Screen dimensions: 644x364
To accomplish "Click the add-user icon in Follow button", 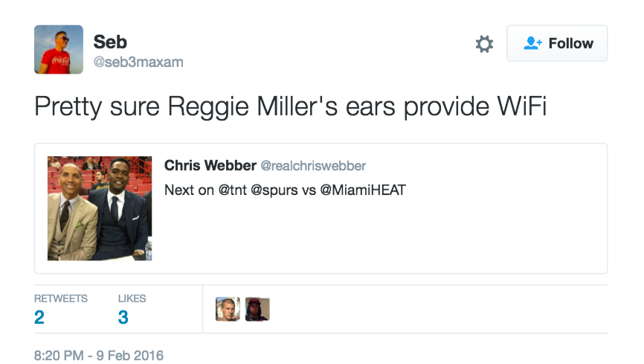I will coord(532,43).
